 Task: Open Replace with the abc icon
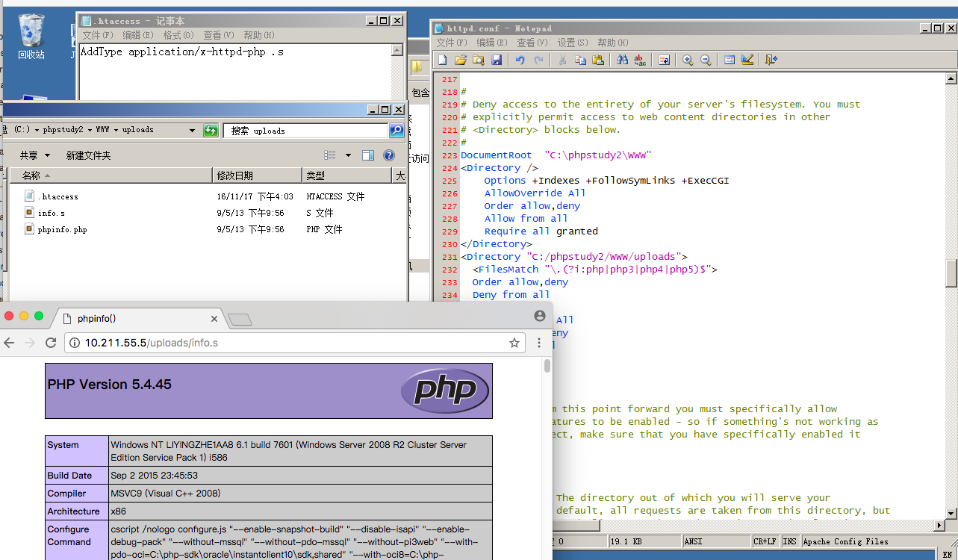[640, 60]
